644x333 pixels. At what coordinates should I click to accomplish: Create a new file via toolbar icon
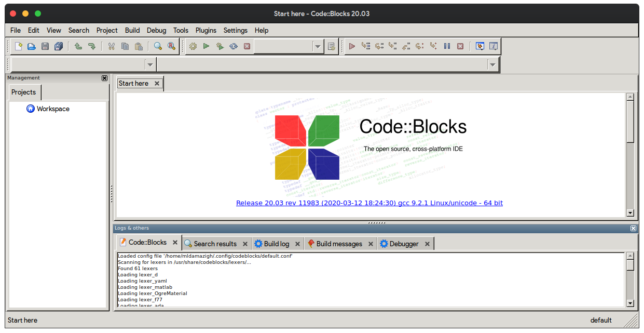[18, 46]
